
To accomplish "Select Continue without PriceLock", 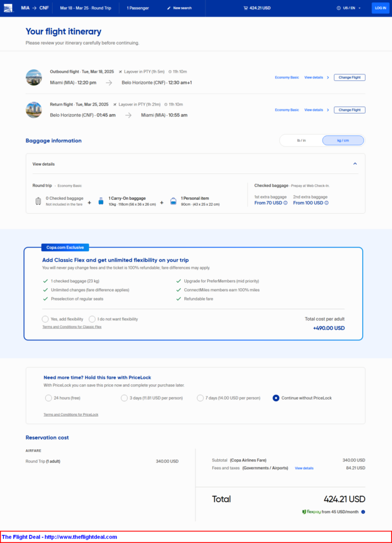I will tap(276, 398).
